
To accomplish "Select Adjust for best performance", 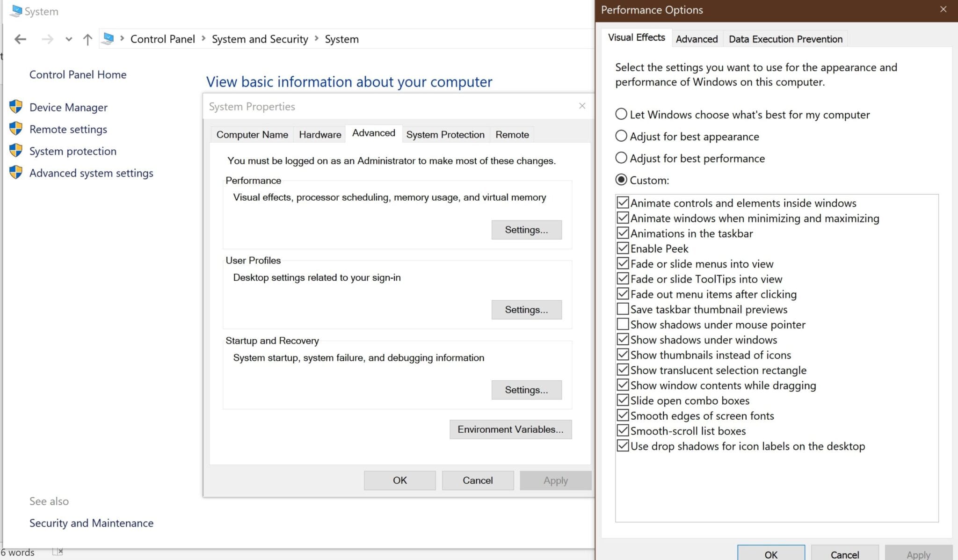I will (621, 158).
